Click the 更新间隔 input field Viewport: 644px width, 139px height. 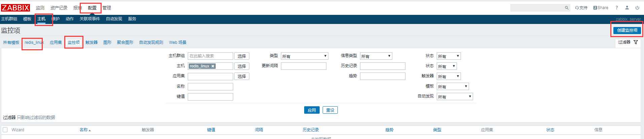click(303, 66)
